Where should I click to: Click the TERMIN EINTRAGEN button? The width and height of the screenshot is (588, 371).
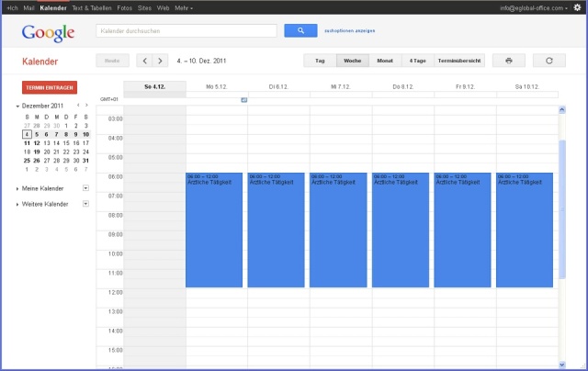coord(50,87)
